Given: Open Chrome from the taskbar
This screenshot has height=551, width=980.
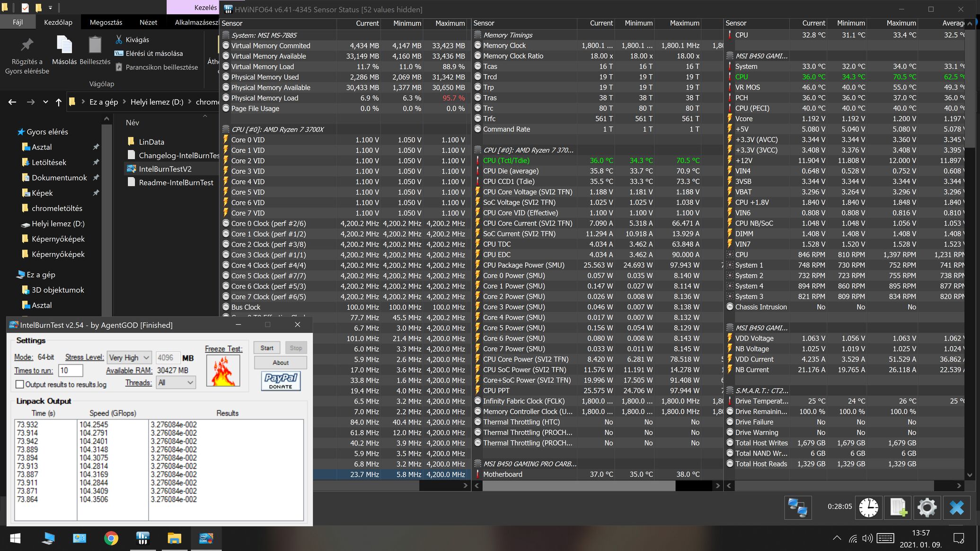Looking at the screenshot, I should [111, 538].
